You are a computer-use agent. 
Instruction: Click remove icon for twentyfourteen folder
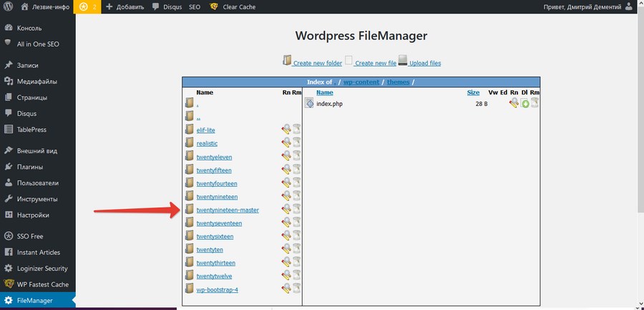296,183
